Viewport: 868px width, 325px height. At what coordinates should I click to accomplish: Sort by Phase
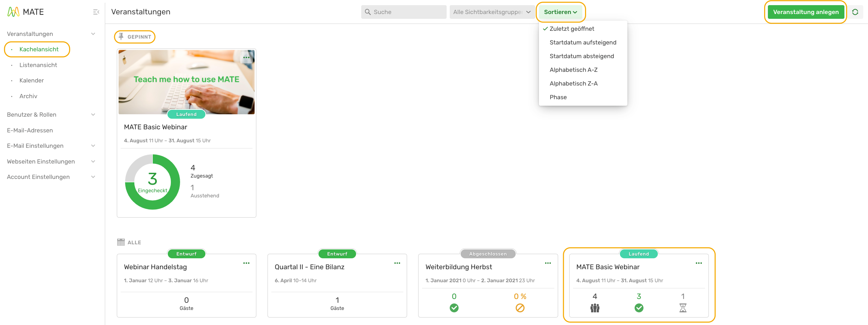pos(583,97)
